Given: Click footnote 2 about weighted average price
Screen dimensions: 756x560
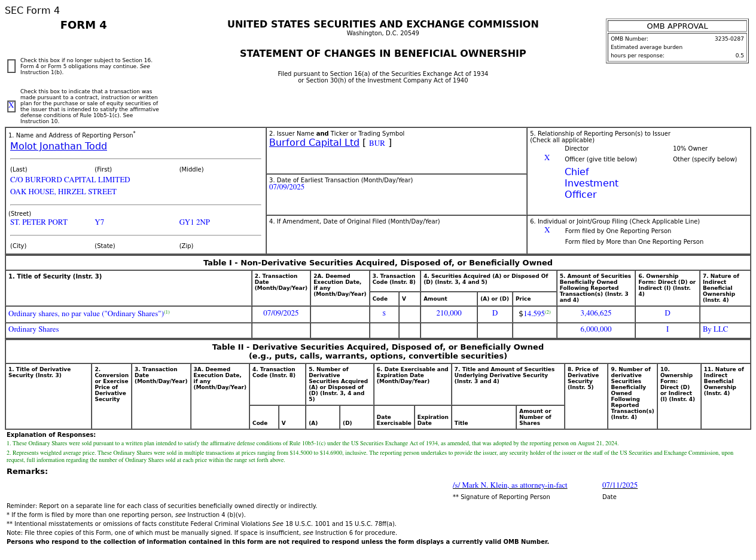Looking at the screenshot, I should click(370, 457).
